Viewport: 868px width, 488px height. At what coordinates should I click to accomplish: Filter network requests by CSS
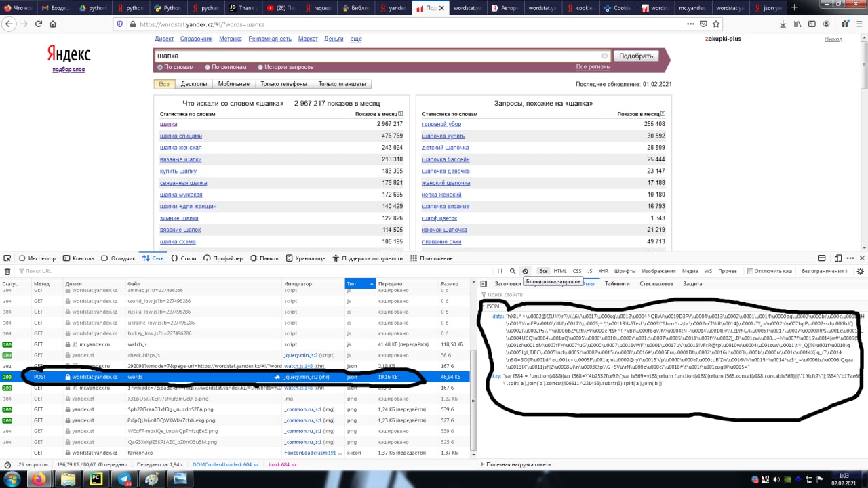577,271
